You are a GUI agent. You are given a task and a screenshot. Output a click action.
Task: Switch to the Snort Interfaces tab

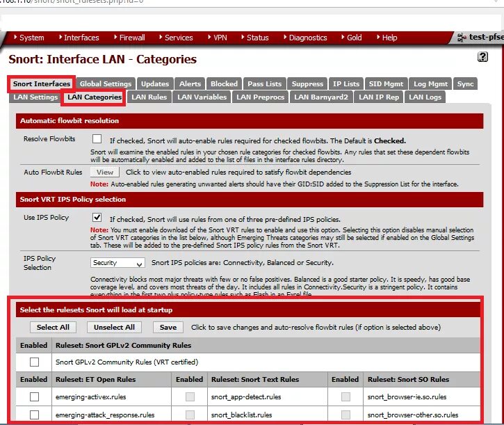(42, 84)
